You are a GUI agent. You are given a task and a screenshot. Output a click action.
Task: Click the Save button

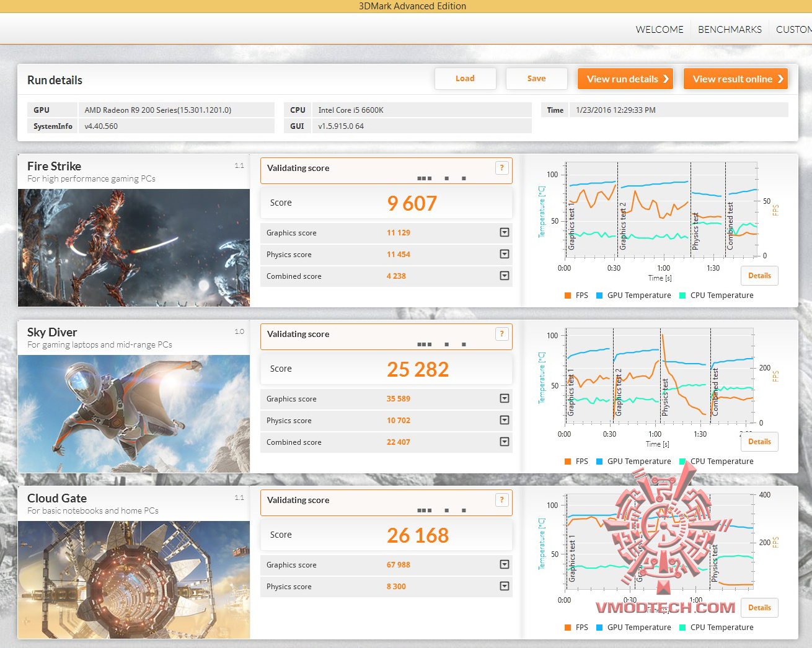coord(537,79)
